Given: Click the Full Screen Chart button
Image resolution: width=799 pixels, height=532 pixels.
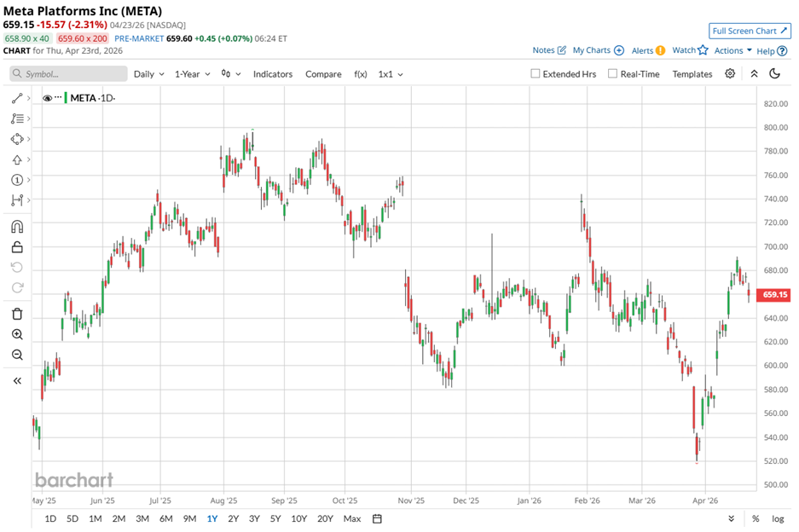Looking at the screenshot, I should click(x=750, y=31).
